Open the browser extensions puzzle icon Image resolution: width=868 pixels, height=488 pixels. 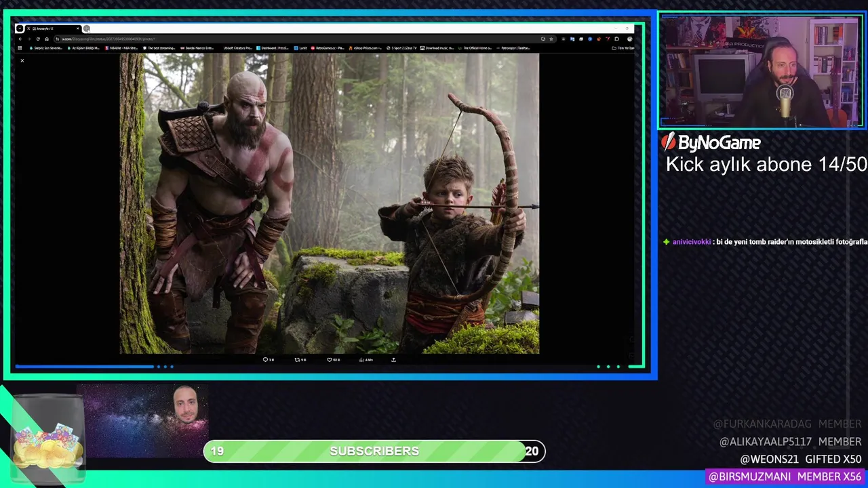(616, 39)
